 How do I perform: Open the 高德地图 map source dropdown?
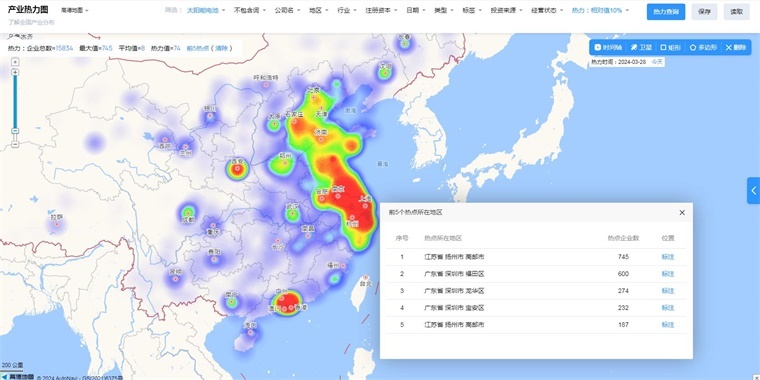75,10
